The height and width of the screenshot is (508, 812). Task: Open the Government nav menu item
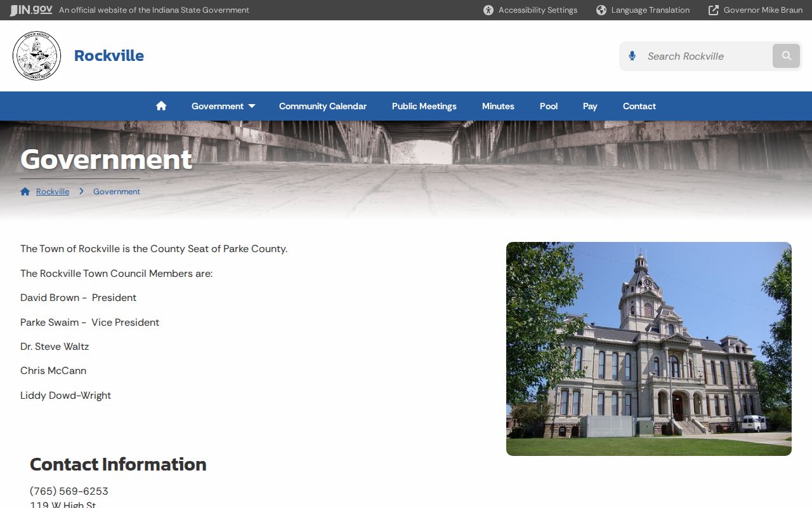point(218,106)
